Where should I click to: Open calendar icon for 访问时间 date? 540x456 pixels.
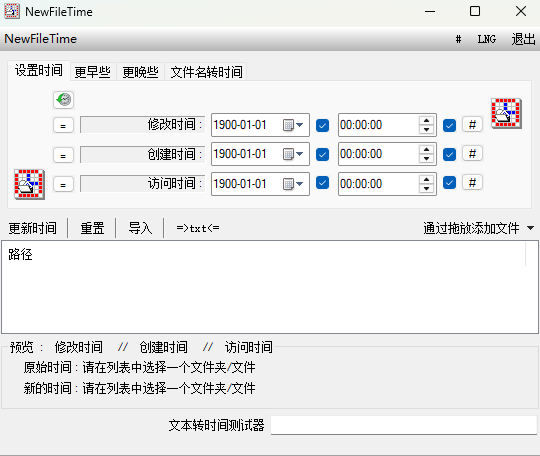(x=288, y=184)
